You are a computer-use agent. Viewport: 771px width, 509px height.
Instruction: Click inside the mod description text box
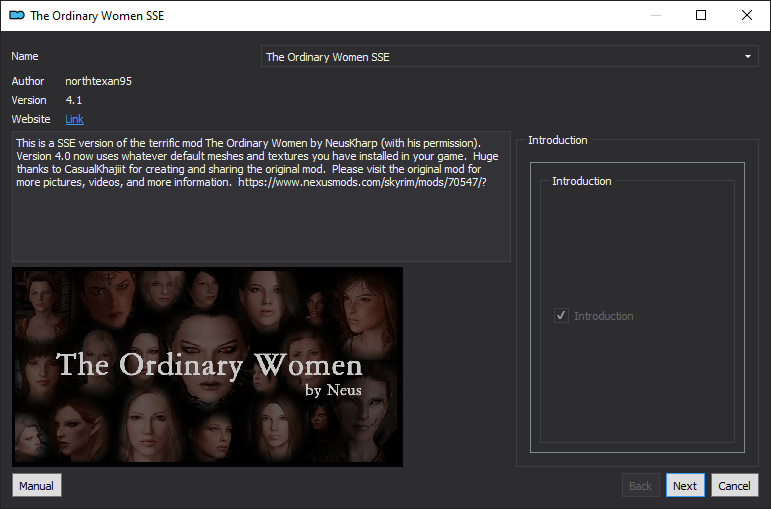(x=261, y=196)
